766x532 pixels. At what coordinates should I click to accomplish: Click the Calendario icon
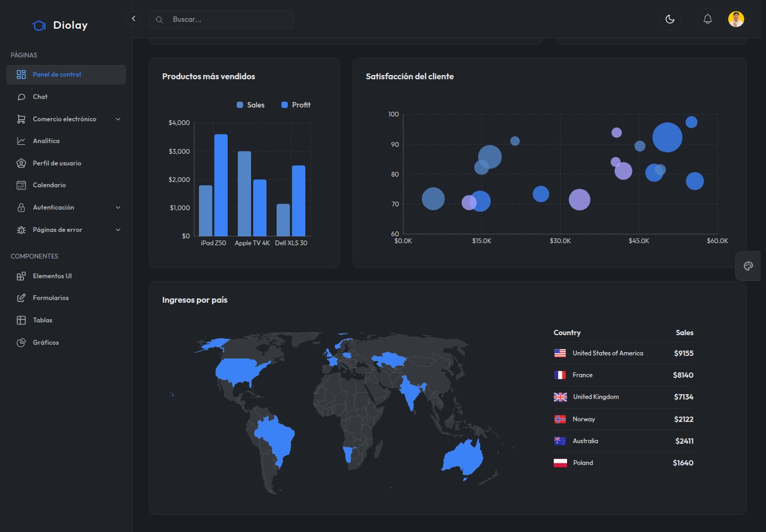coord(21,185)
